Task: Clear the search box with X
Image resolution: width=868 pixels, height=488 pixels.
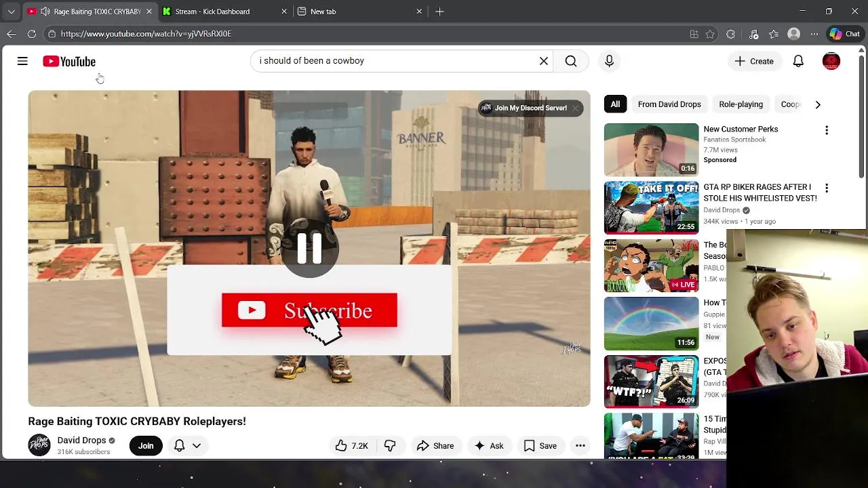Action: 543,61
